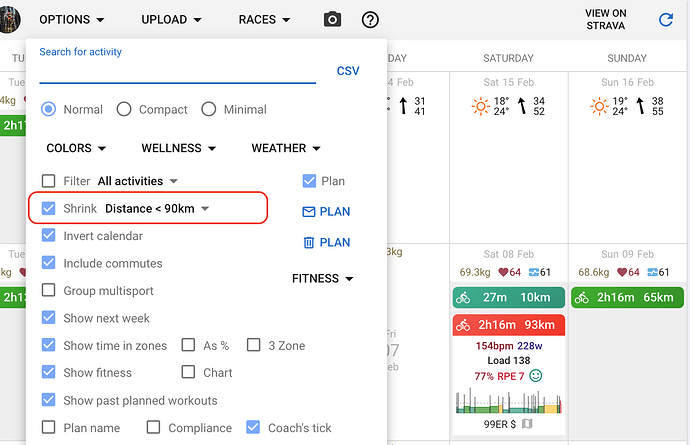Screen dimensions: 690x445
Task: Uncheck the Invert calendar checkbox
Action: (x=48, y=235)
